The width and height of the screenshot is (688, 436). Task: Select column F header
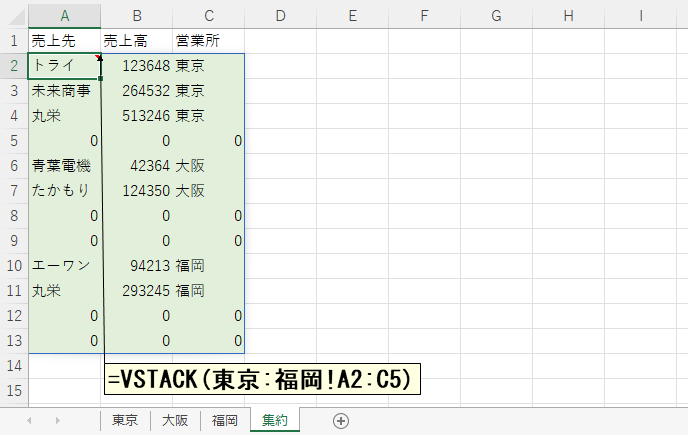[425, 16]
